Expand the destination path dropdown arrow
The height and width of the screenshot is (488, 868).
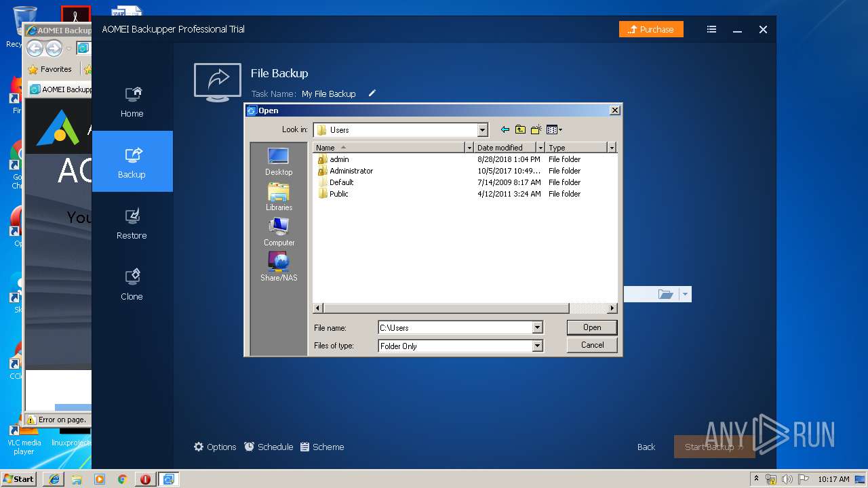coord(685,294)
